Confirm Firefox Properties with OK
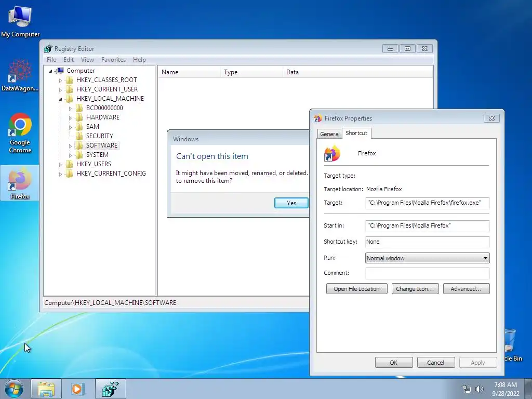This screenshot has width=532, height=399. pos(394,362)
